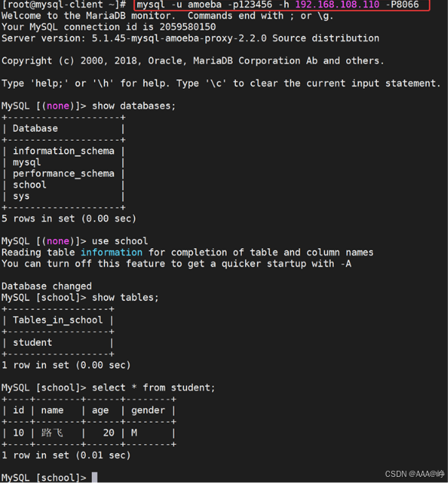Click the gender column header
The height and width of the screenshot is (483, 448).
[x=149, y=410]
